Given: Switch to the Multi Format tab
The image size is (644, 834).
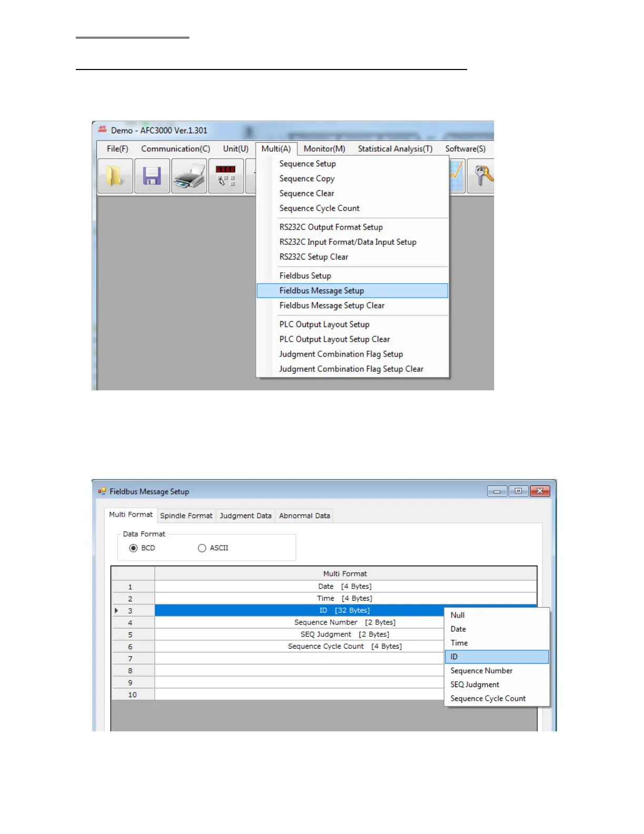Looking at the screenshot, I should point(130,514).
